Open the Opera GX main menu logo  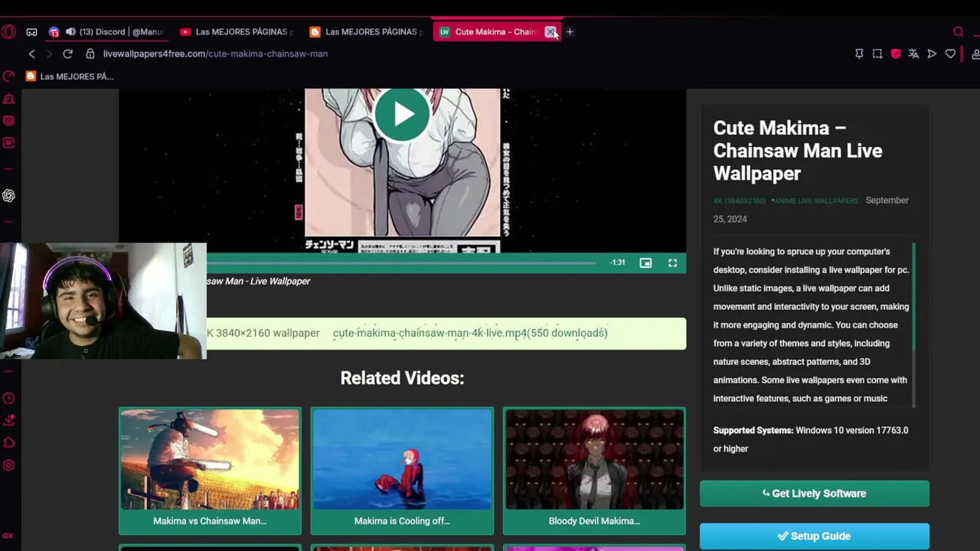click(8, 31)
